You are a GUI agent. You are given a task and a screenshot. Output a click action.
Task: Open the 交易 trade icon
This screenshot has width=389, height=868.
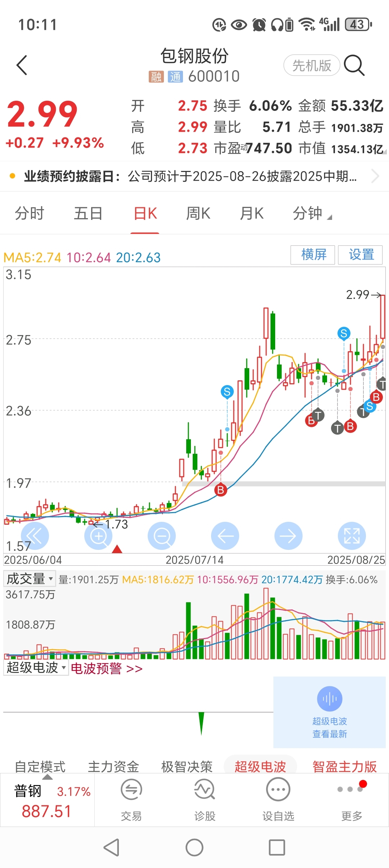point(131,790)
